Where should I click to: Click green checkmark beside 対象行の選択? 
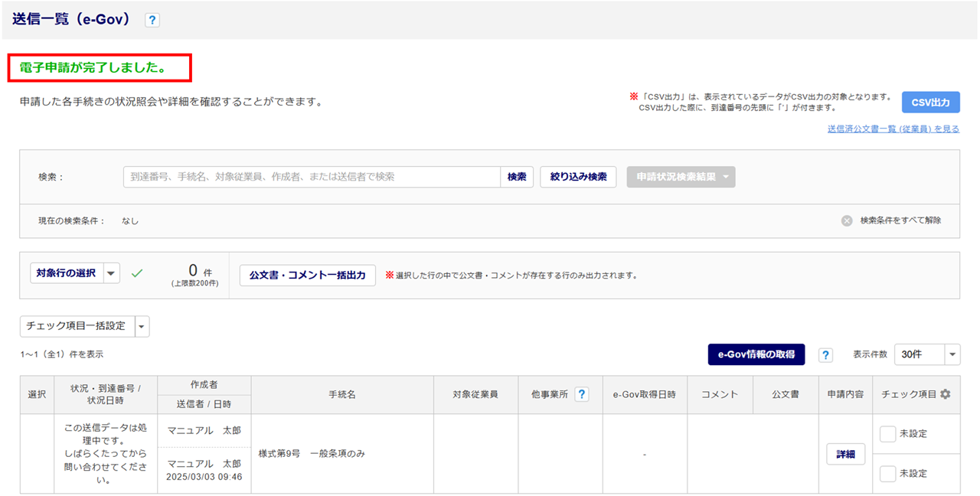click(x=137, y=273)
